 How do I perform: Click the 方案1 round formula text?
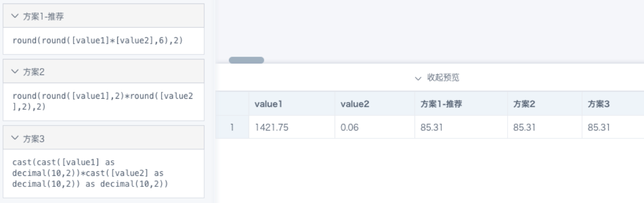coord(97,40)
